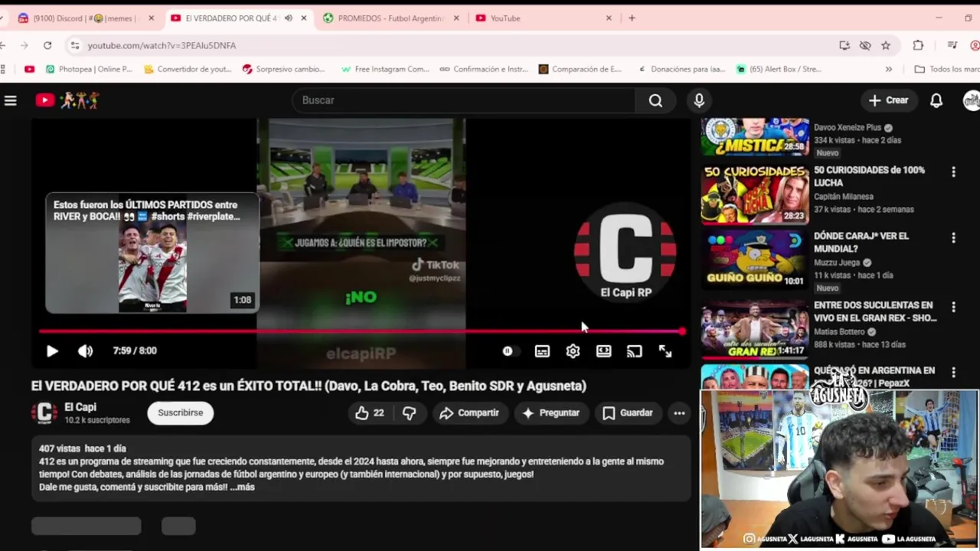
Task: Open the Crear upload menu
Action: [888, 100]
